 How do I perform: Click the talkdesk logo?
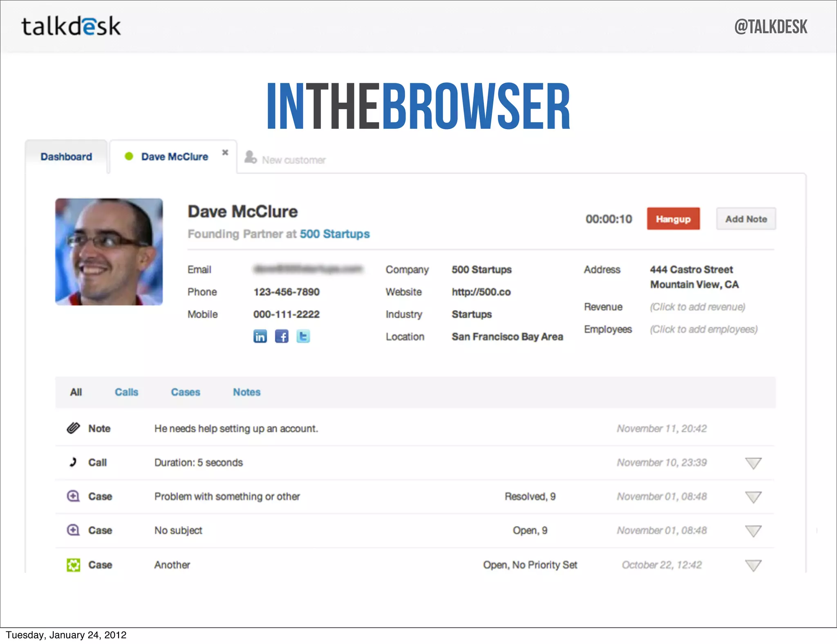pyautogui.click(x=71, y=26)
